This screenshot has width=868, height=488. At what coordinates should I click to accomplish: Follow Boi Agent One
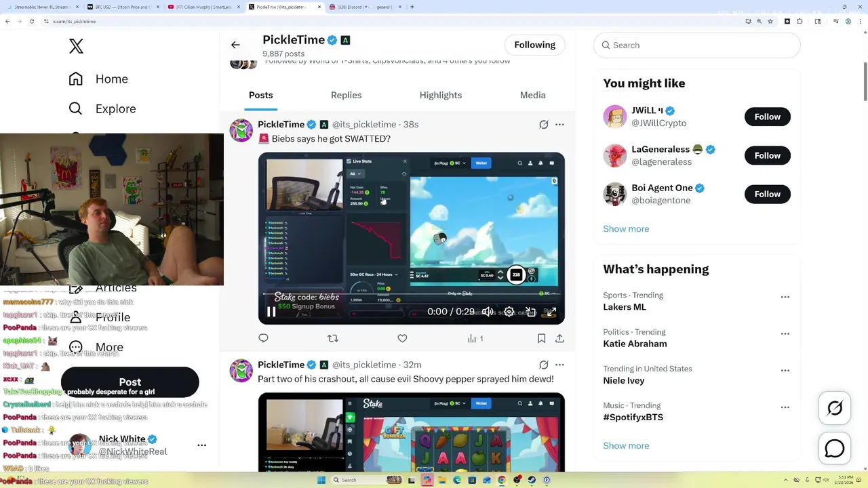768,194
